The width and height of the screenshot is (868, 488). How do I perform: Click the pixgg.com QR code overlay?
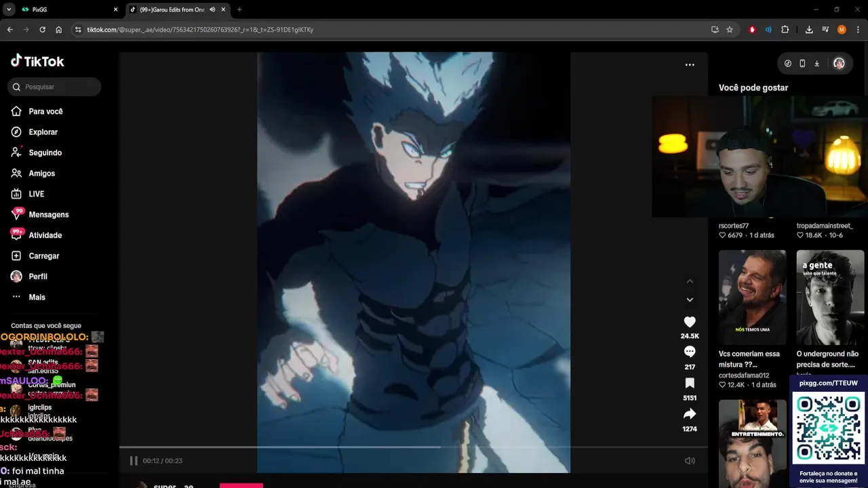[x=829, y=430]
